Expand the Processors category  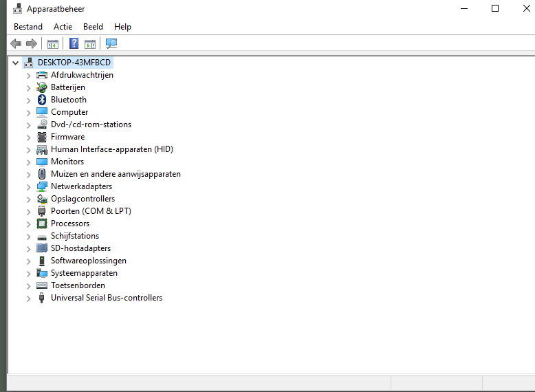pos(29,224)
